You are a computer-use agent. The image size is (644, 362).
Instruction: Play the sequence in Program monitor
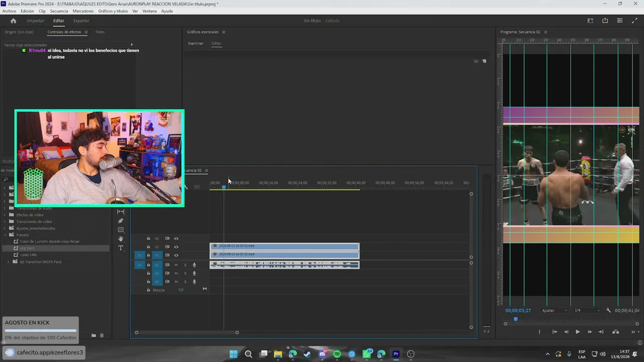578,332
